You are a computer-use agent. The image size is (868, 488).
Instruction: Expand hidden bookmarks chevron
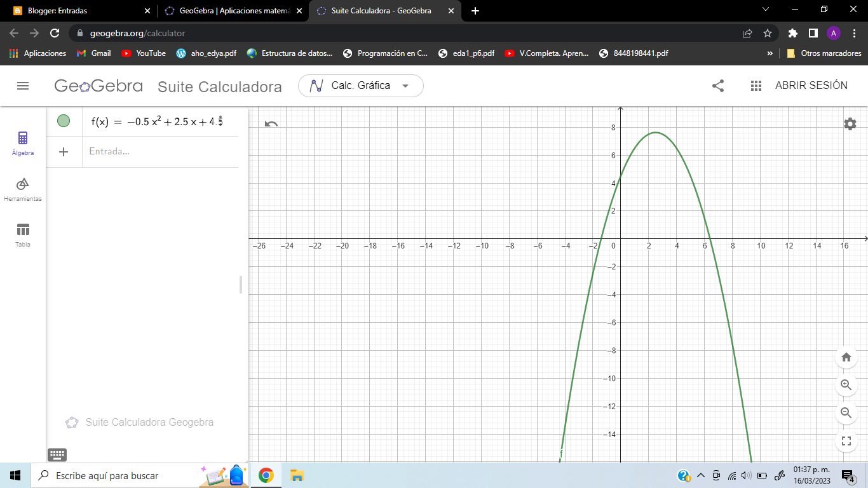[770, 53]
